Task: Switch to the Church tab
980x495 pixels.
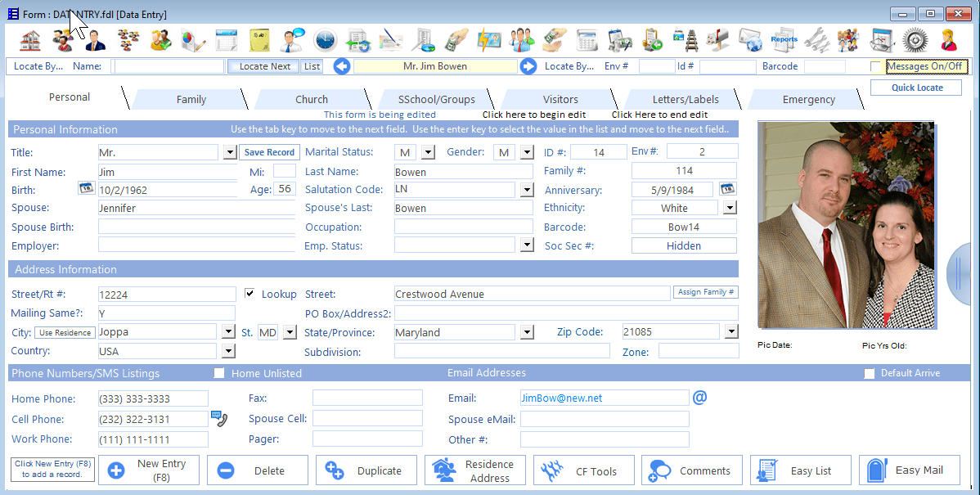Action: tap(311, 99)
